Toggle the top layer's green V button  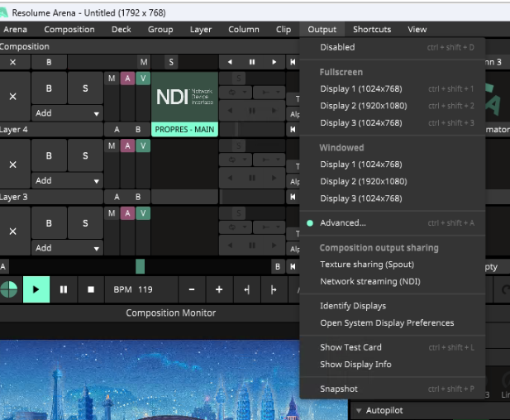(143, 79)
